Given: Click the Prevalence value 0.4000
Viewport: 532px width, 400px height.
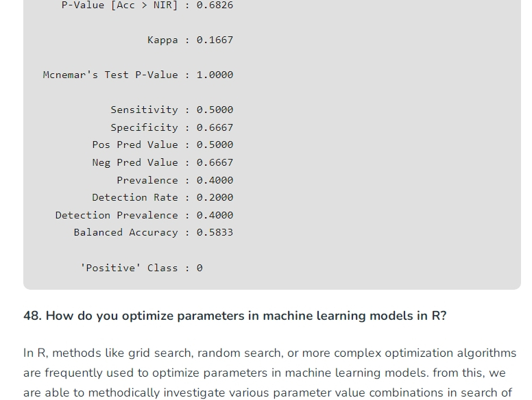Looking at the screenshot, I should [215, 180].
